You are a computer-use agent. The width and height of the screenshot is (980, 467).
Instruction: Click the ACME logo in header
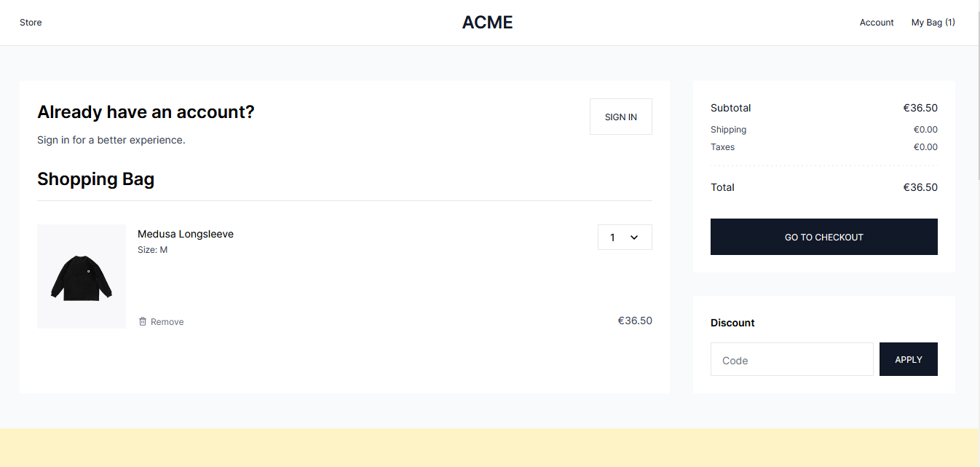pyautogui.click(x=487, y=23)
